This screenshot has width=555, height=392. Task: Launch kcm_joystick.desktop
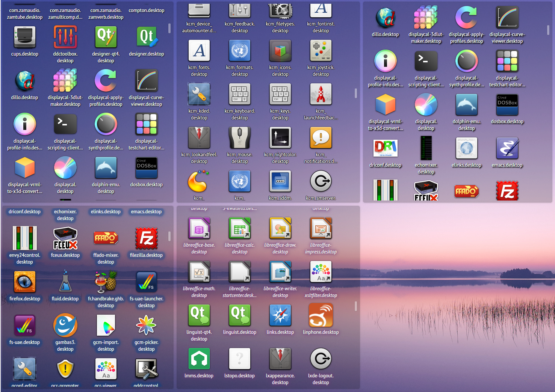pos(321,51)
